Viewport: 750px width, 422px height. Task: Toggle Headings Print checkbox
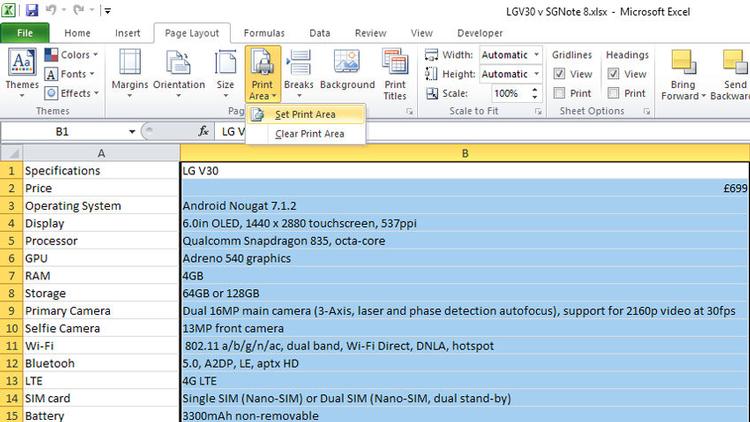(613, 93)
